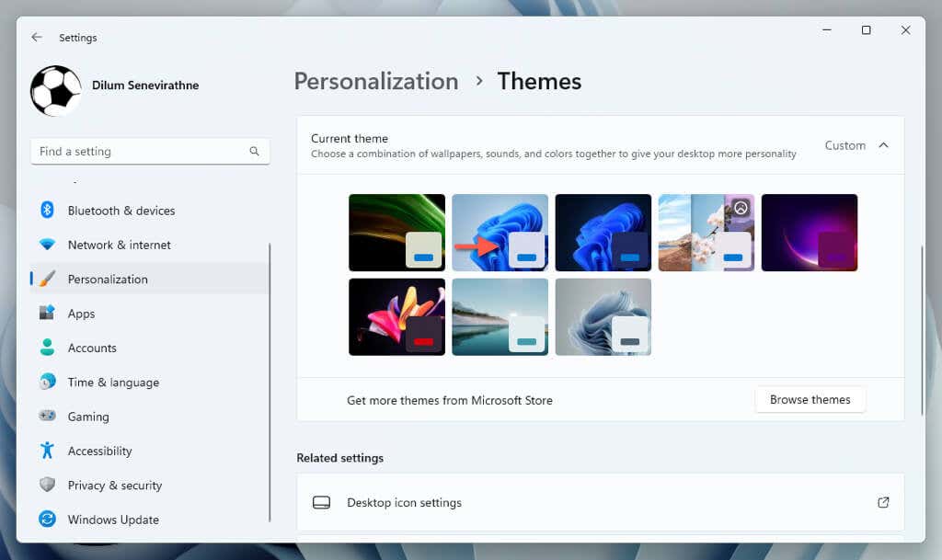Click the Custom theme label to collapse

[x=844, y=145]
